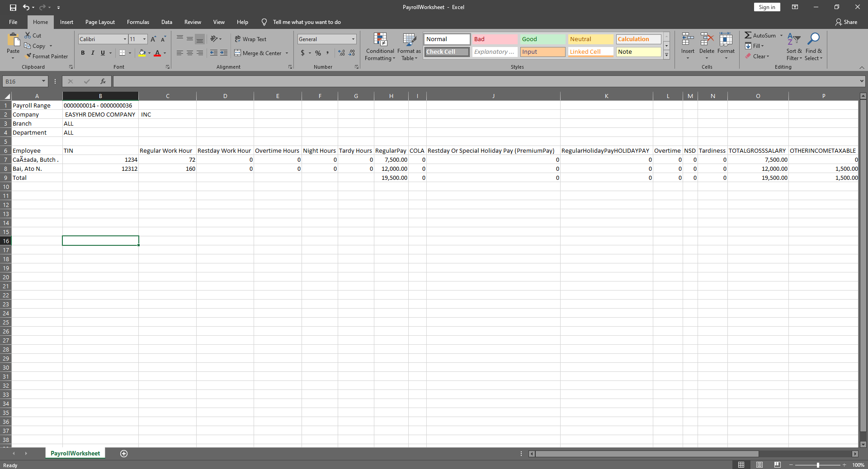Open the General number format dropdown
Viewport: 868px width, 469px height.
(353, 39)
